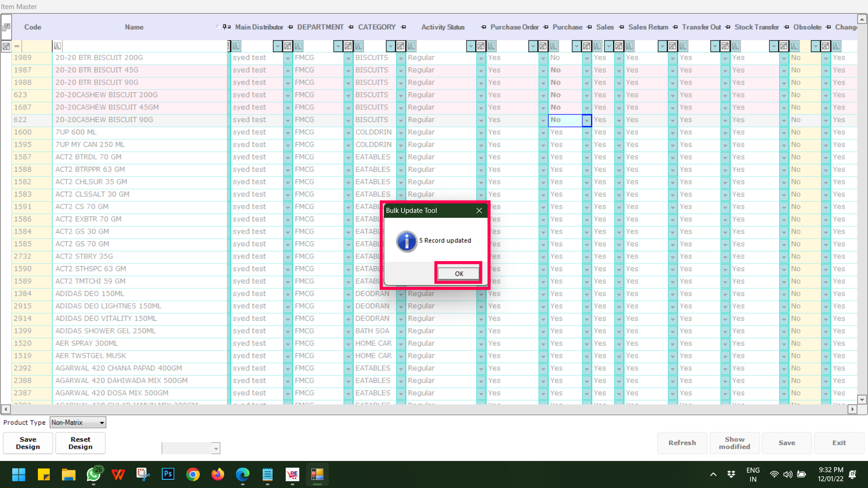Sort by the Code column header
The height and width of the screenshot is (488, 868).
33,27
